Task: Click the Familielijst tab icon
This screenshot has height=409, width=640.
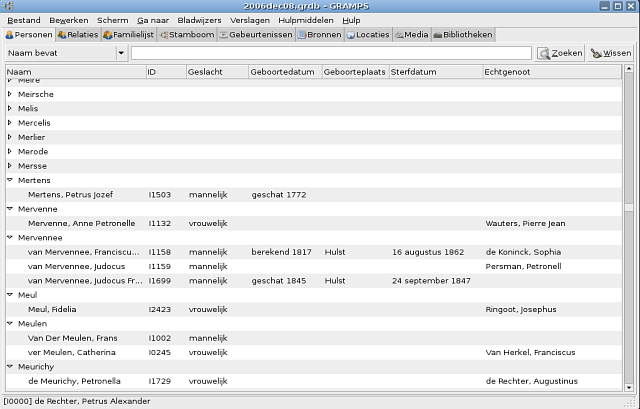Action: tap(108, 35)
